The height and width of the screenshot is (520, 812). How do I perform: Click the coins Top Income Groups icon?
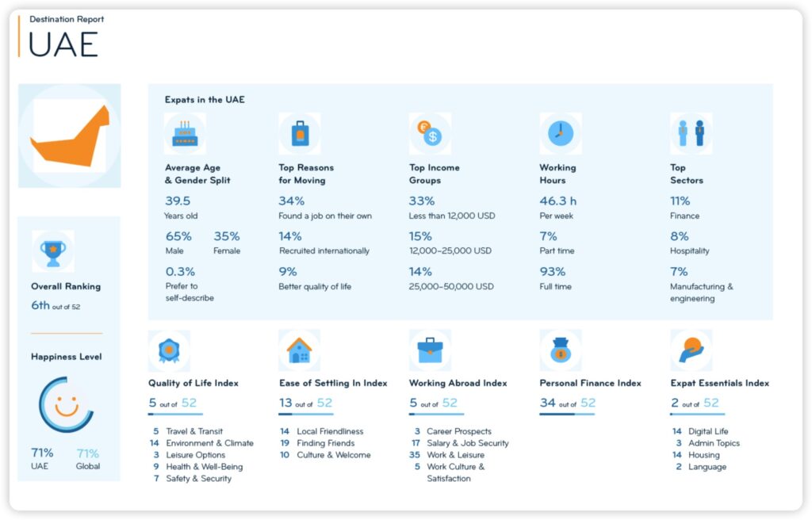(x=430, y=133)
